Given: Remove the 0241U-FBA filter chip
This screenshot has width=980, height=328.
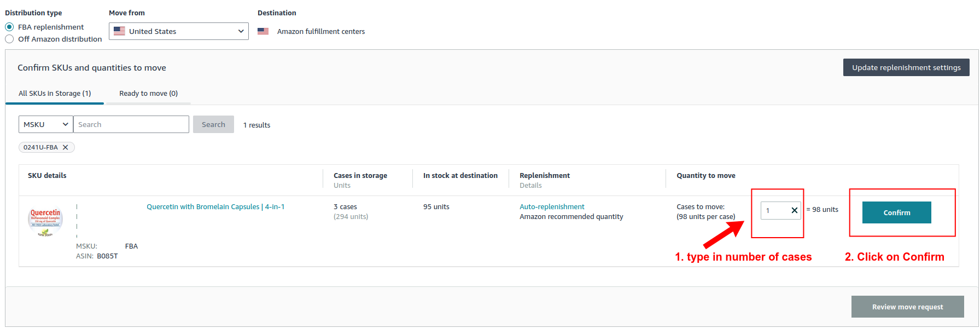Looking at the screenshot, I should (x=66, y=147).
